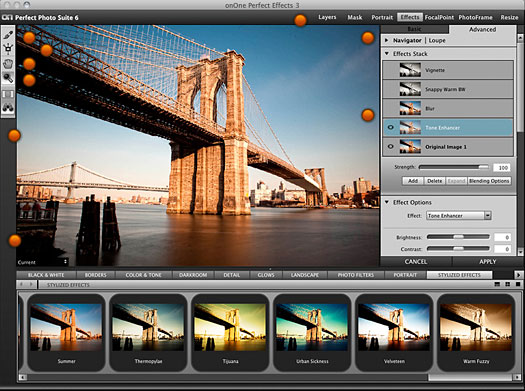Image resolution: width=525 pixels, height=391 pixels.
Task: Switch browser to medium grid view icon
Action: click(x=508, y=284)
